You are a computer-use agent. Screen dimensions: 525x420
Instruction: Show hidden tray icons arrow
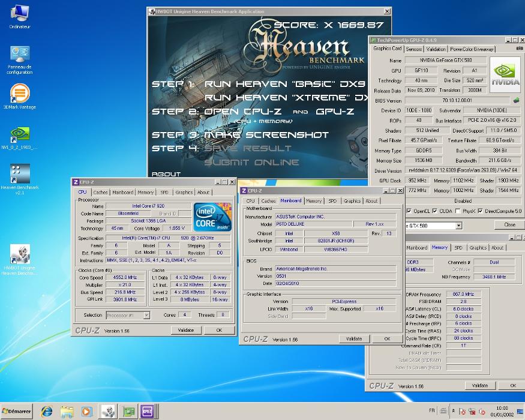click(454, 410)
